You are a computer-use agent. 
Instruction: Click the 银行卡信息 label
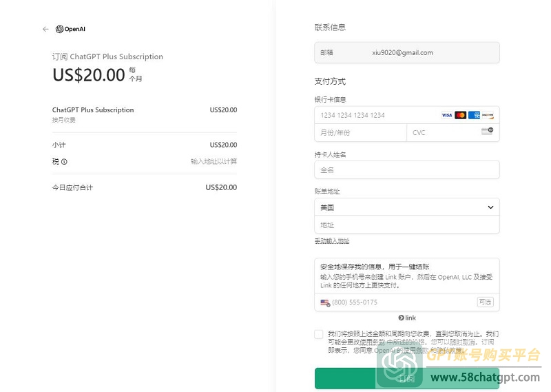pyautogui.click(x=330, y=99)
